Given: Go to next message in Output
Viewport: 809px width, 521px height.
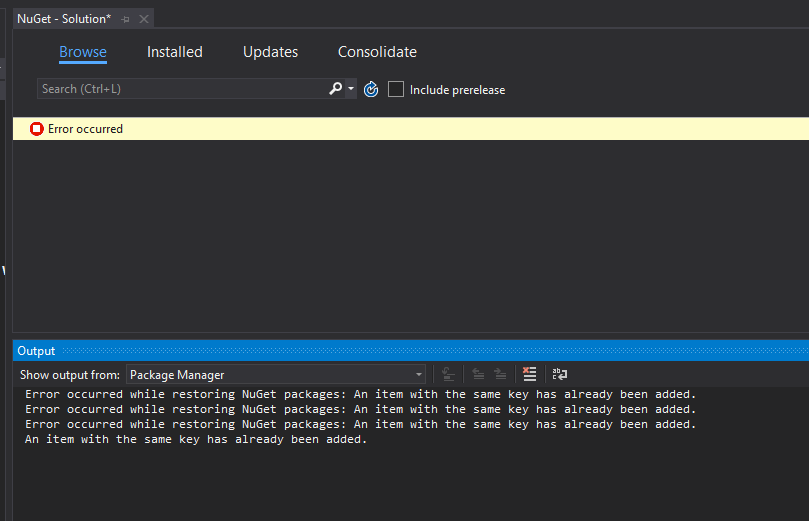Looking at the screenshot, I should coord(500,374).
